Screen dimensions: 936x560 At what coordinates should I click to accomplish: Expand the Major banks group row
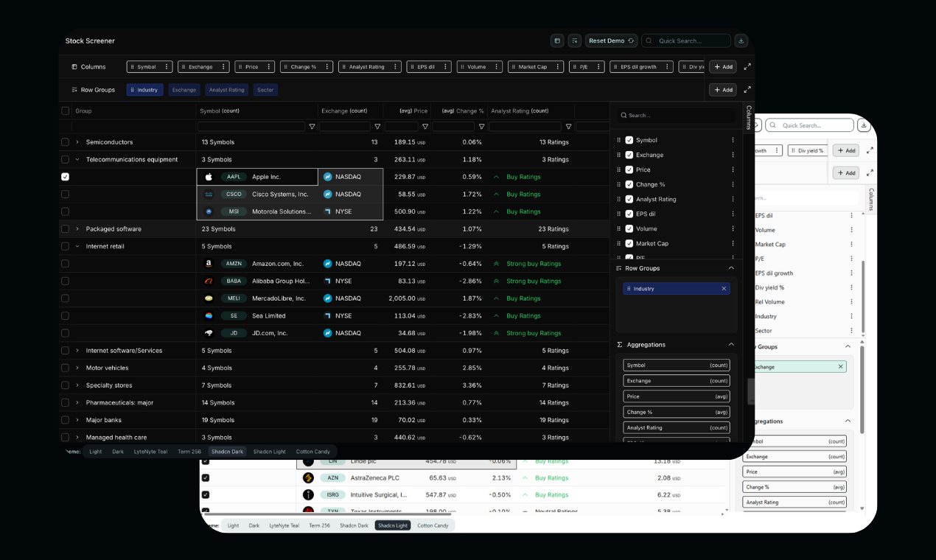coord(77,420)
